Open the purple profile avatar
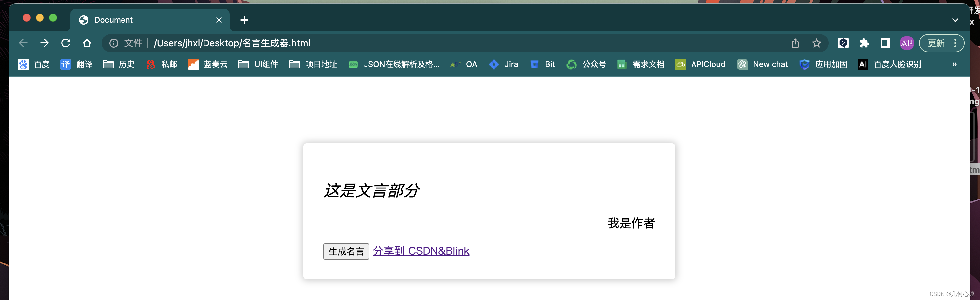 907,43
